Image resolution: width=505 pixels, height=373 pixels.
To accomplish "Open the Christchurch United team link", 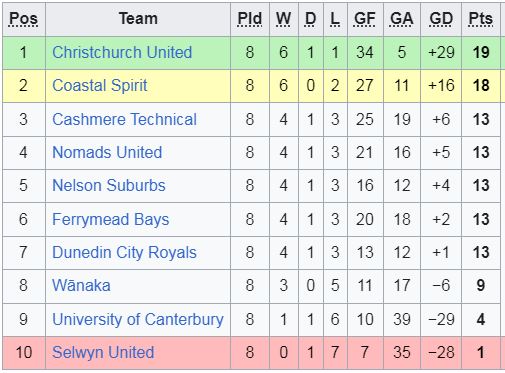I will [122, 52].
